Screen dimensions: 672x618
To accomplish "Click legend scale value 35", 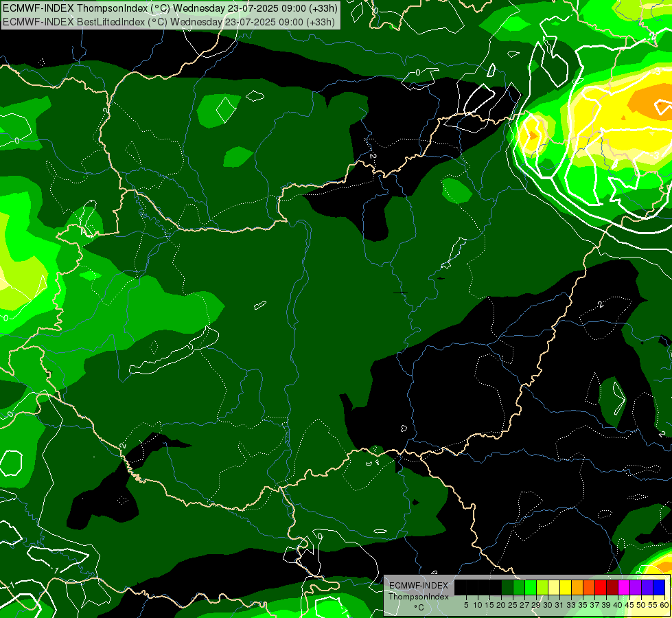I will (583, 605).
